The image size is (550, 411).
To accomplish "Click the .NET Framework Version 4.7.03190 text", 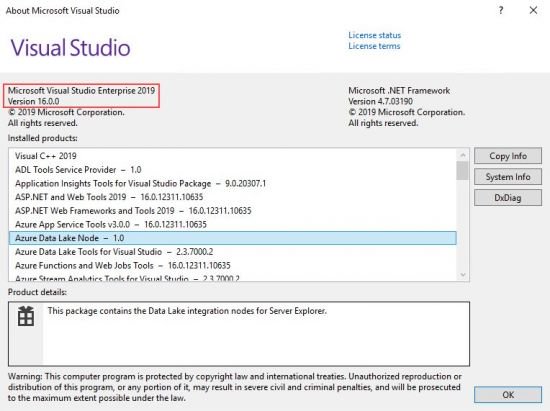I will (x=380, y=101).
